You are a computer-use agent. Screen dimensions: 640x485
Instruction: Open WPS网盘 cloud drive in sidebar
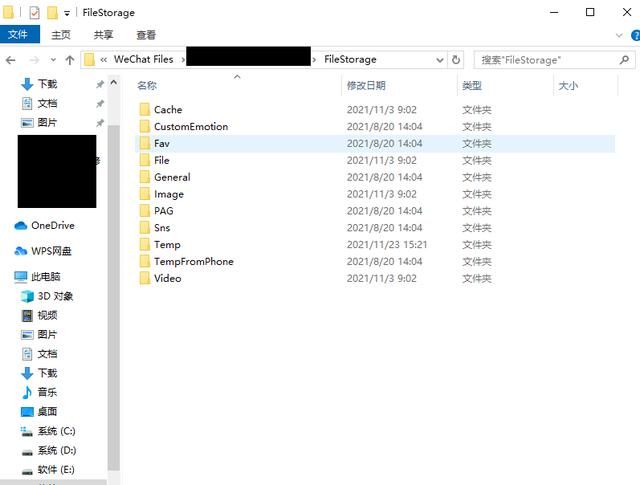point(52,251)
